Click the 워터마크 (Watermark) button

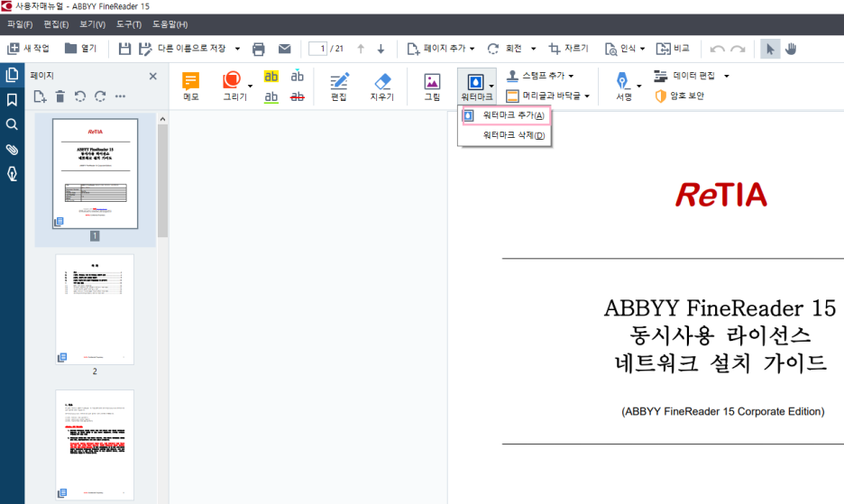click(476, 87)
